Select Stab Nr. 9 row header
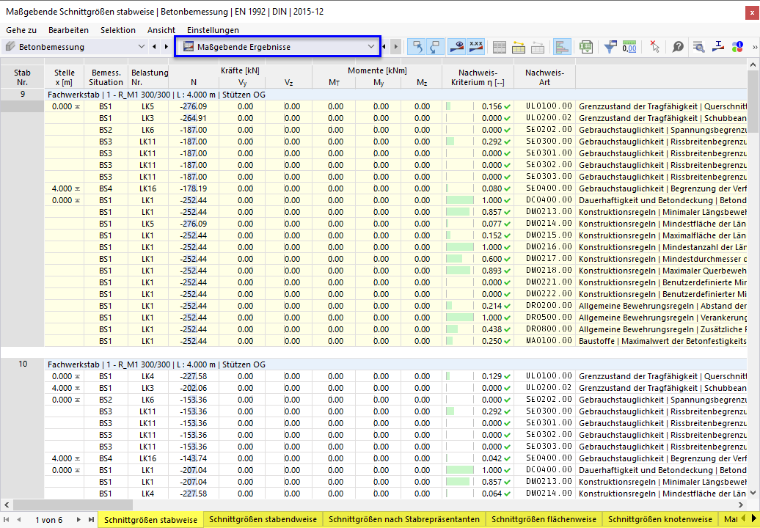760x528 pixels. point(22,95)
